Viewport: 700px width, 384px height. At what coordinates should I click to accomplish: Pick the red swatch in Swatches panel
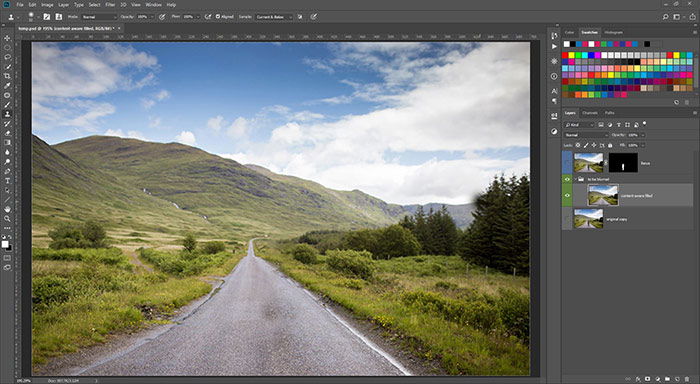(x=565, y=55)
